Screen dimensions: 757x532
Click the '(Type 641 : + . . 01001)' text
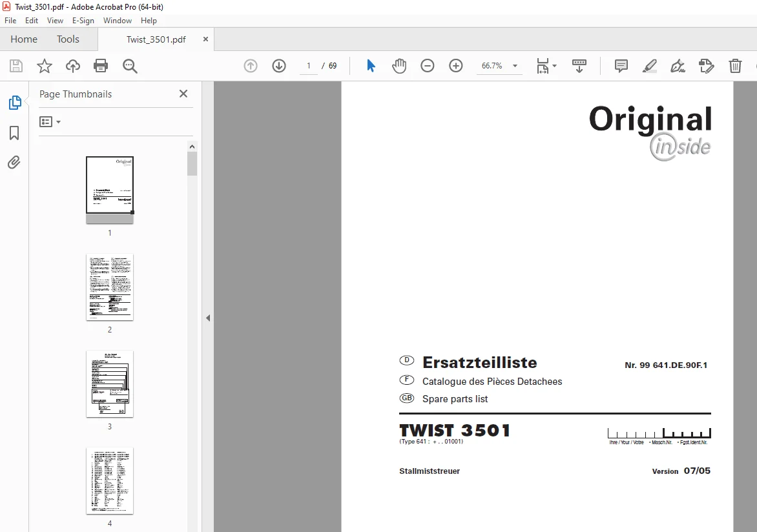coord(431,441)
